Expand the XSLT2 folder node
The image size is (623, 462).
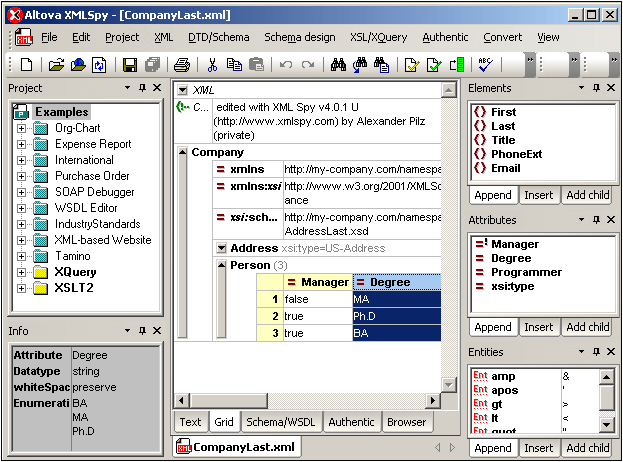point(21,288)
